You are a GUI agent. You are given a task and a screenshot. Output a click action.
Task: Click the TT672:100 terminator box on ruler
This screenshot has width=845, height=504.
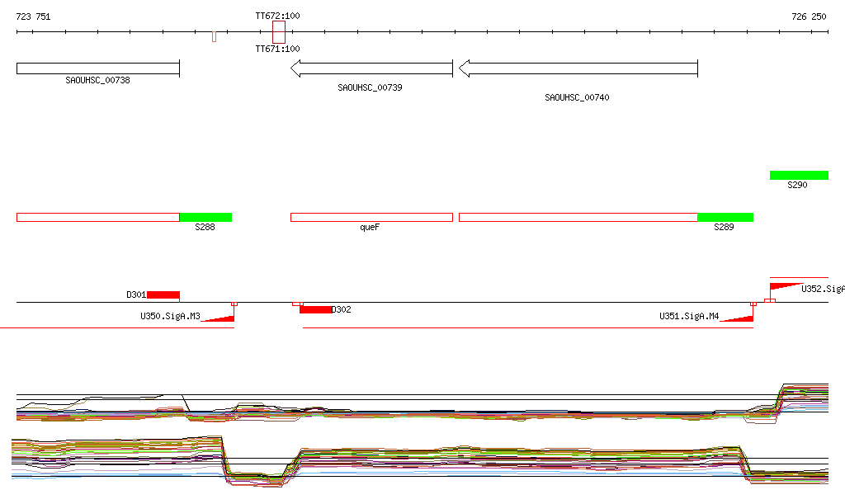pyautogui.click(x=279, y=32)
